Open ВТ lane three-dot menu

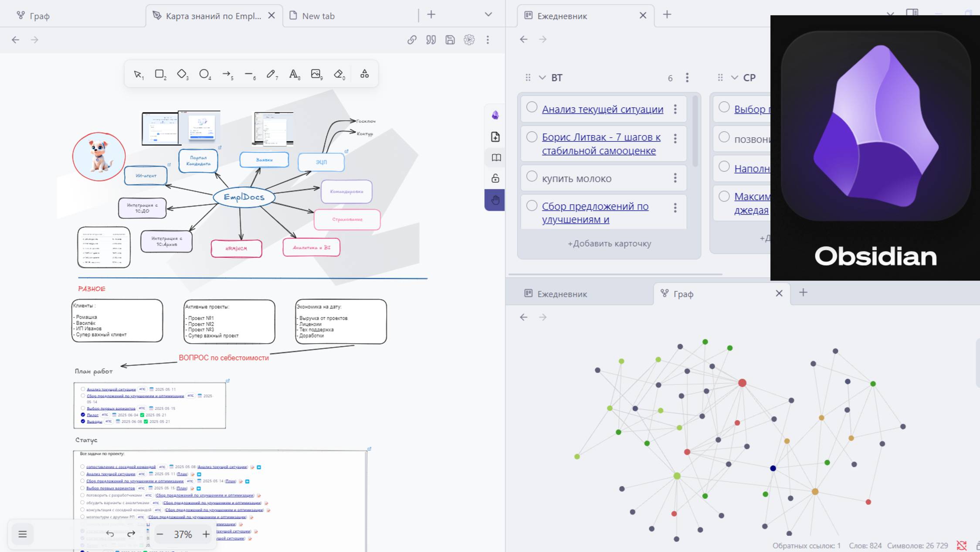[687, 78]
